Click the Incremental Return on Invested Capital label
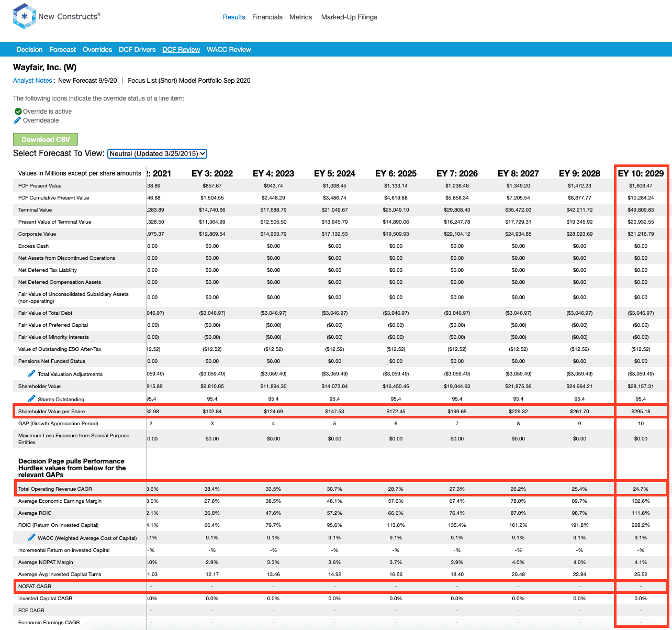Viewport: 672px width, 630px height. [x=64, y=550]
